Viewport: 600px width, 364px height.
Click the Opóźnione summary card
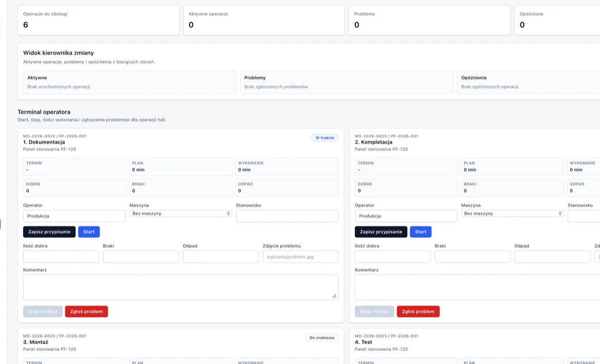(x=557, y=21)
